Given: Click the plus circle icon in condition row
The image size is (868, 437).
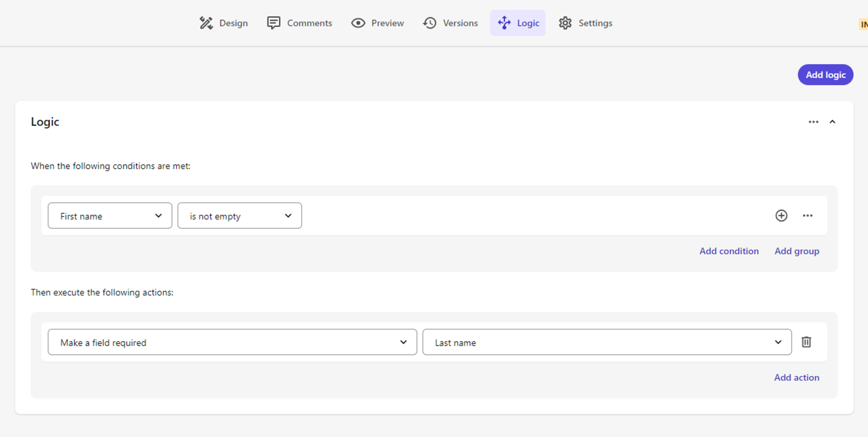Looking at the screenshot, I should tap(781, 216).
